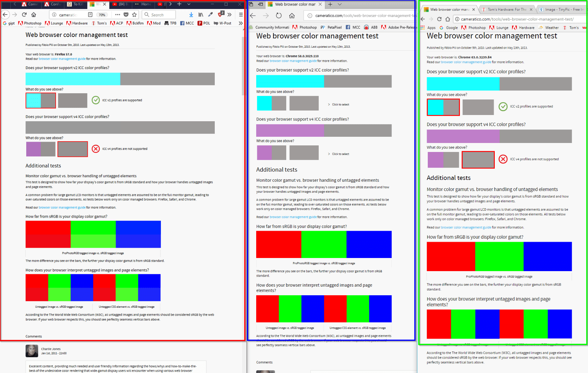Switch to the Tom's Hardware tab in Chrome
Screen dimensions: 588x373
pyautogui.click(x=506, y=9)
